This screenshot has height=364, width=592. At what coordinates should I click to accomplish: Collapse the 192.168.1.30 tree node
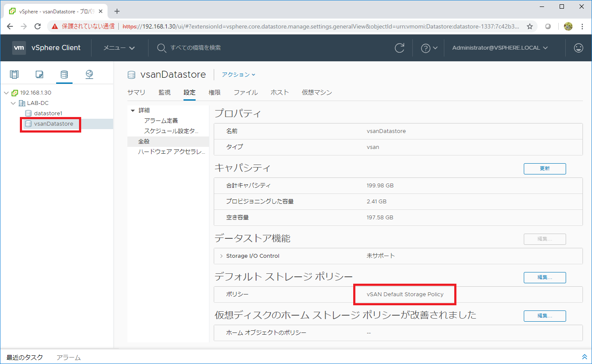pyautogui.click(x=6, y=93)
